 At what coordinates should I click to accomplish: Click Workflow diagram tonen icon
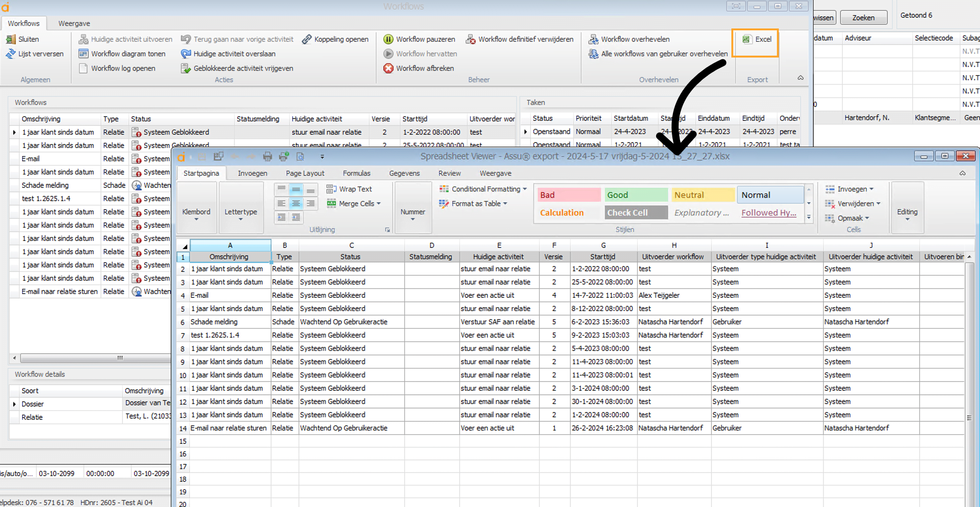pyautogui.click(x=83, y=54)
